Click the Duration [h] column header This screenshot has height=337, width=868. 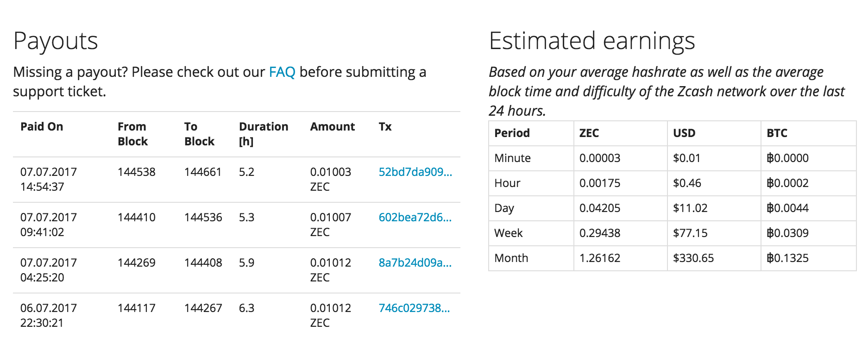point(263,134)
